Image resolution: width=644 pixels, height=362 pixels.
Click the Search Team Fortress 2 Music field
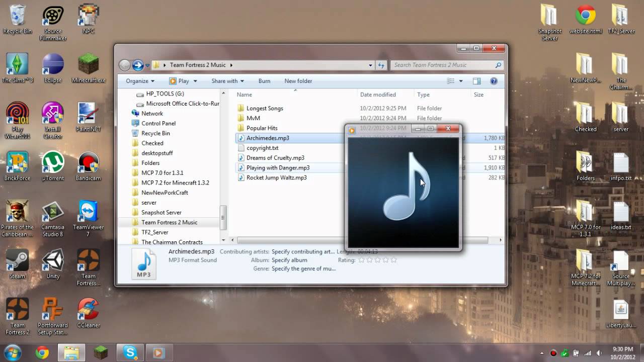(447, 65)
